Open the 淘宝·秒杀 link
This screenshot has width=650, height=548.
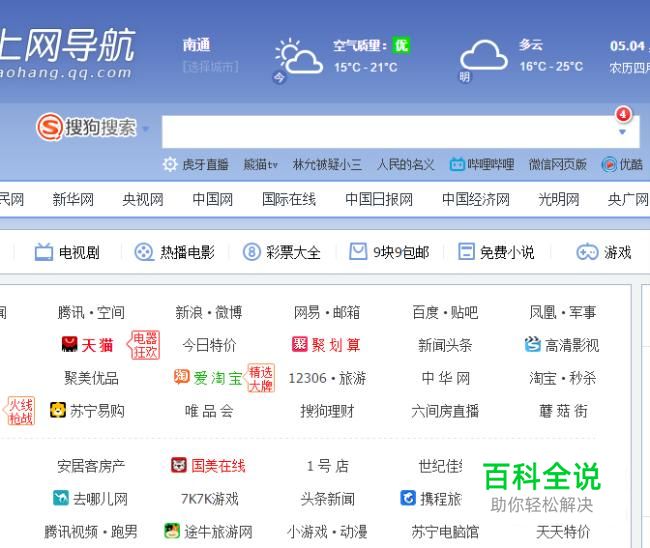(563, 378)
